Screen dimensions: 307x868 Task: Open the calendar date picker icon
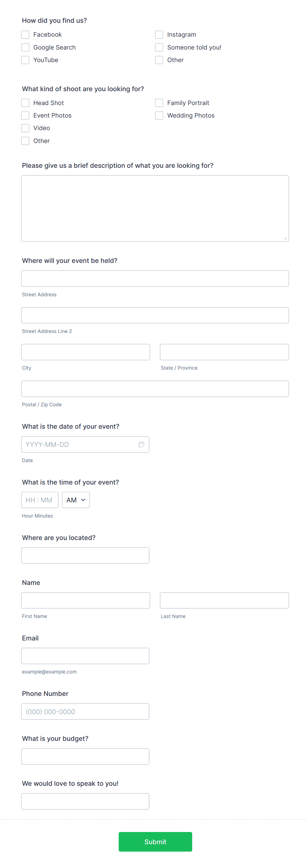click(142, 444)
